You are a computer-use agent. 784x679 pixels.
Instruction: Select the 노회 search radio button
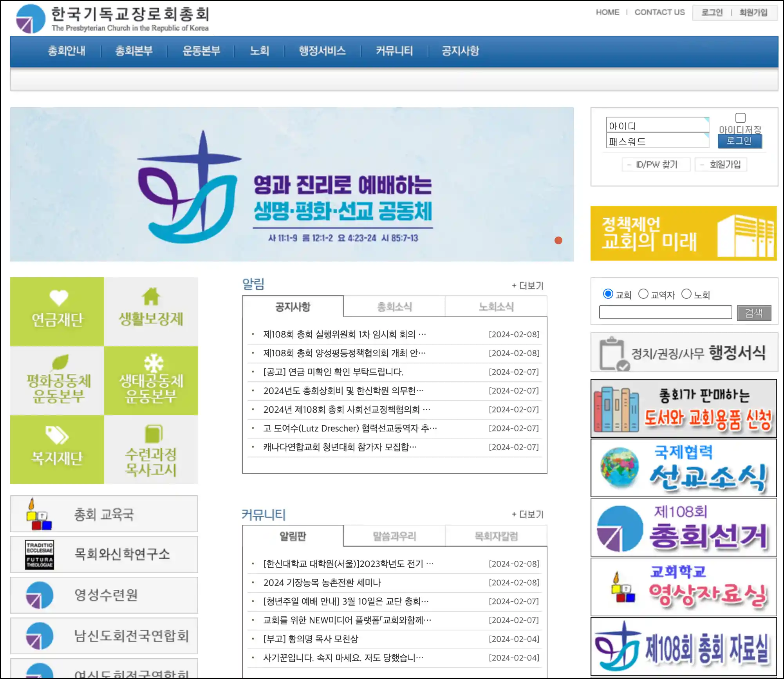coord(686,294)
